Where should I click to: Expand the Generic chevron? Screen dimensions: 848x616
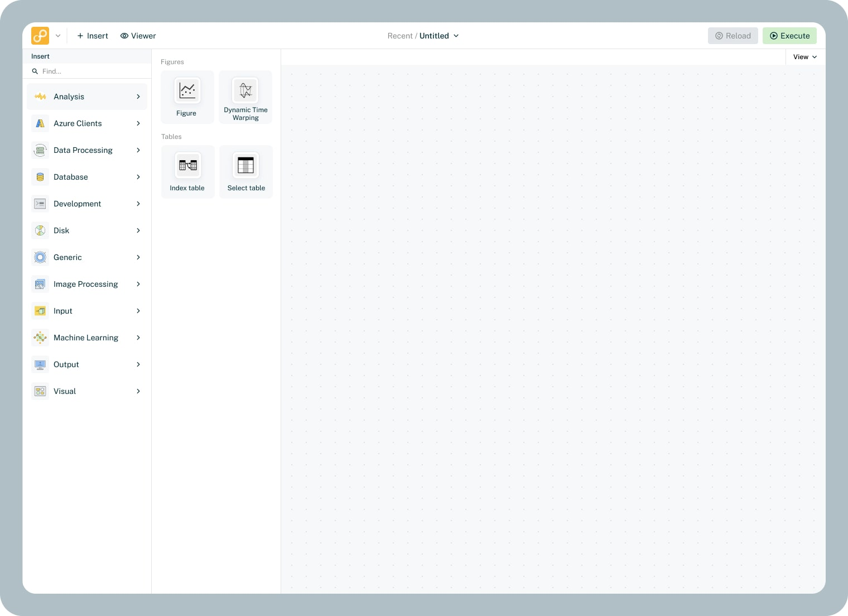(x=138, y=257)
